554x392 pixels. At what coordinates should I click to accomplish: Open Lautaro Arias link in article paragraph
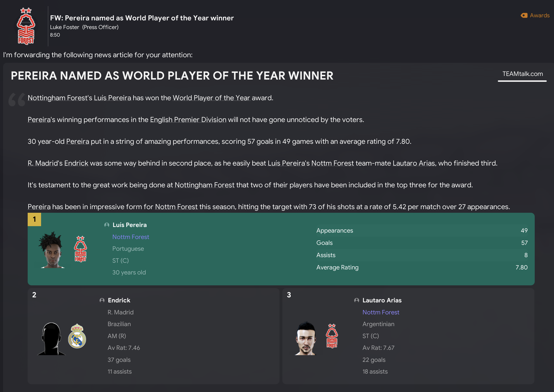[x=414, y=163]
